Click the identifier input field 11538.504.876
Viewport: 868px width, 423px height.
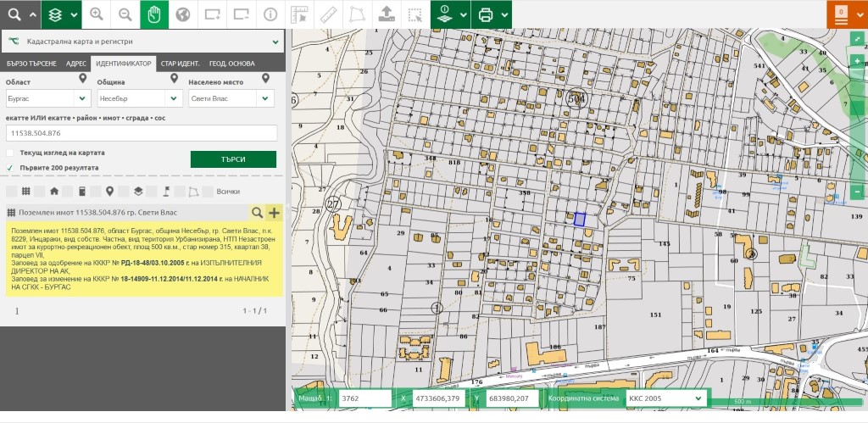point(142,133)
